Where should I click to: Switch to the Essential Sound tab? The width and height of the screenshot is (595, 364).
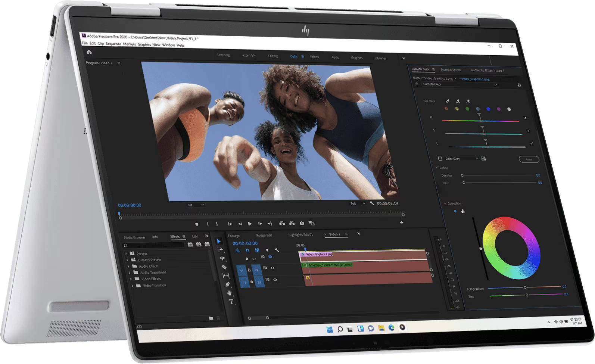click(x=451, y=70)
